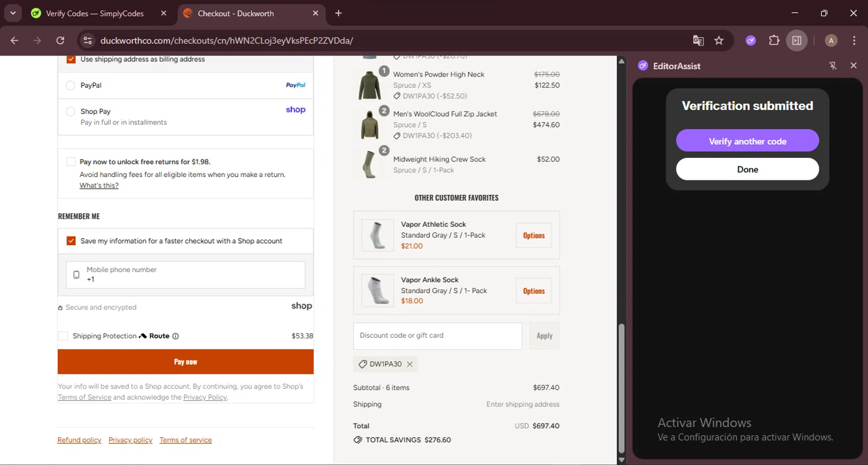Select the Shop Pay payment option
Viewport: 868px width, 465px height.
[x=71, y=112]
